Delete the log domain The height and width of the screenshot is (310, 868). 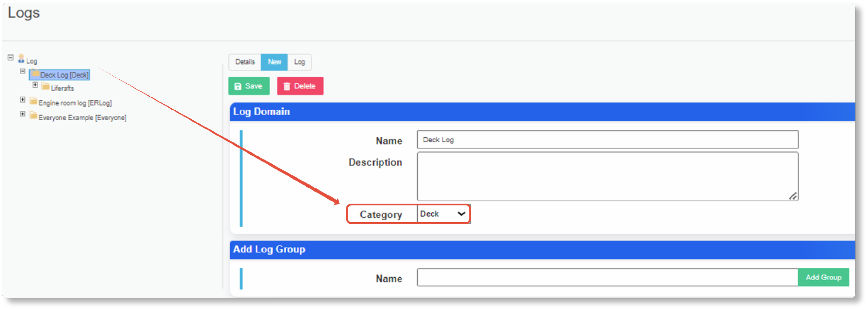[x=300, y=86]
